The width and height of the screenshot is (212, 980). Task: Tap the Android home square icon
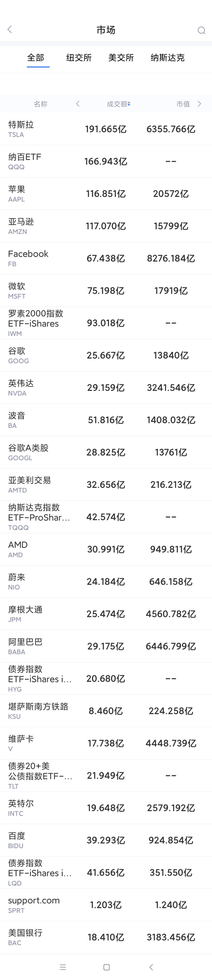point(107,967)
